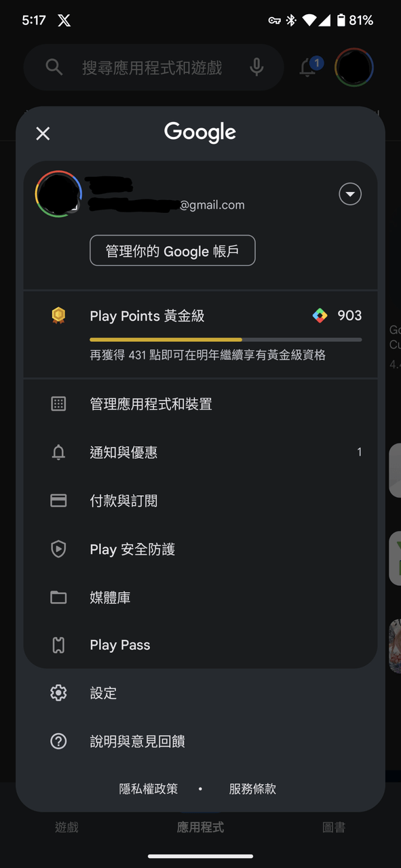Select the 付款與訂閱 payment card icon

point(58,500)
